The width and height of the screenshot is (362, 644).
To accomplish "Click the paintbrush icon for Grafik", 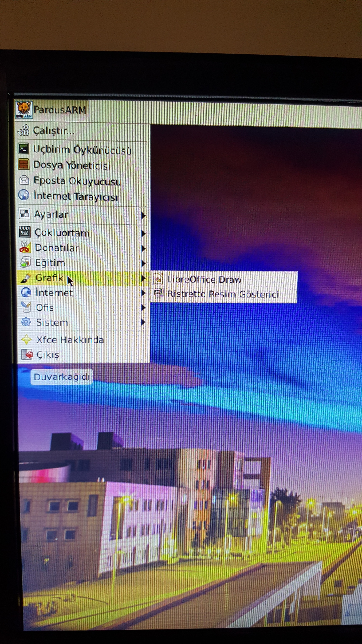I will coord(25,278).
